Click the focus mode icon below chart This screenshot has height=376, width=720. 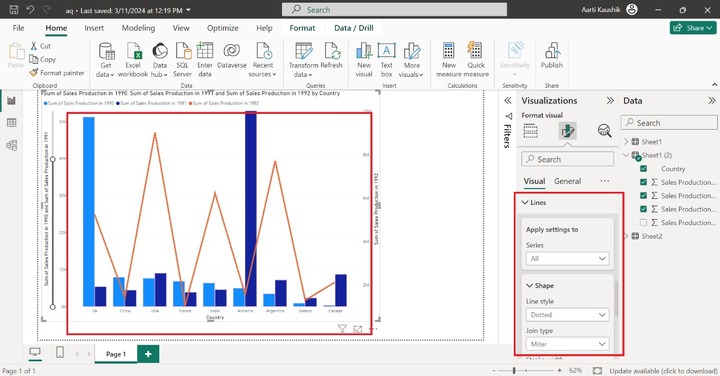(358, 329)
